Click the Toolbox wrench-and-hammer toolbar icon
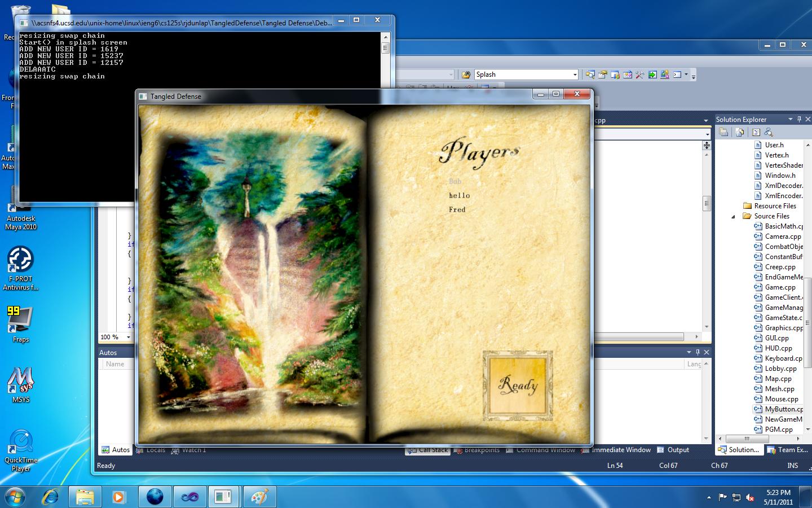This screenshot has width=812, height=508. [640, 75]
